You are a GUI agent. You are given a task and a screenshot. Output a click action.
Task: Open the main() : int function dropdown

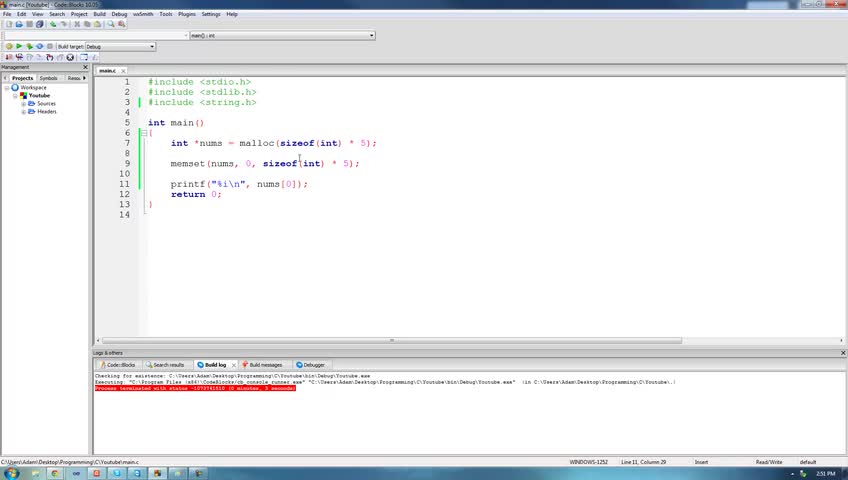[282, 35]
